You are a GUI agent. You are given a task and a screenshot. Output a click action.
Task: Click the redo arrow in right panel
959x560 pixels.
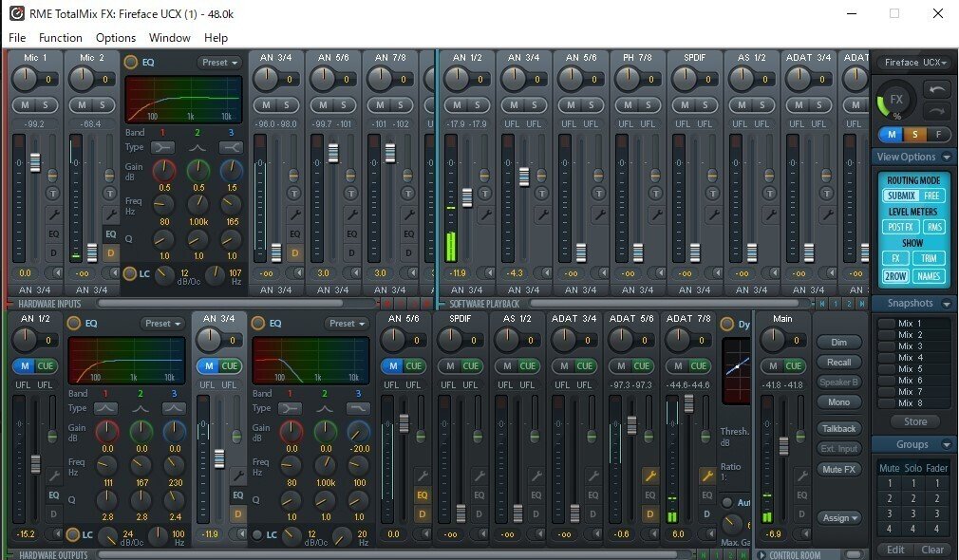tap(936, 111)
